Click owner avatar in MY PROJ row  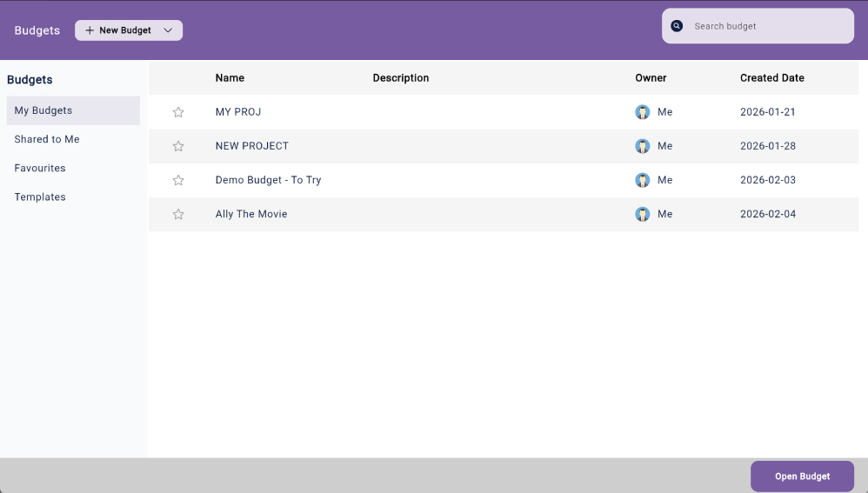pos(643,112)
